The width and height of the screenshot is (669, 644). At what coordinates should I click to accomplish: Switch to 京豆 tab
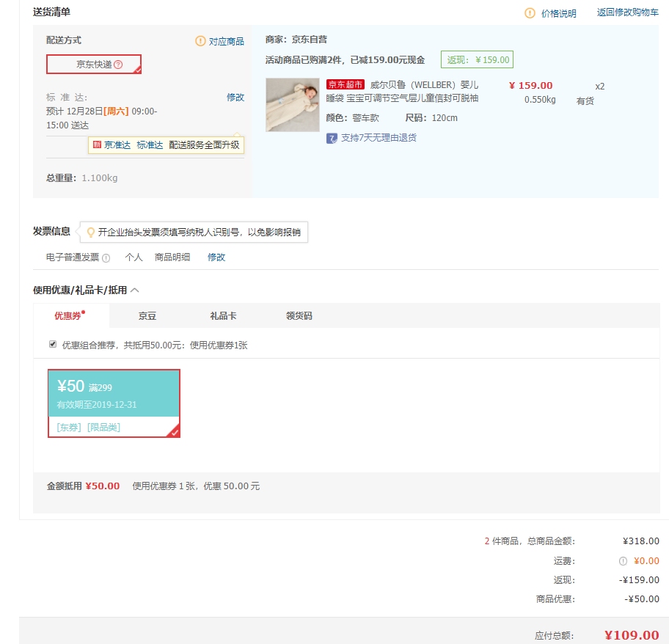click(x=147, y=315)
